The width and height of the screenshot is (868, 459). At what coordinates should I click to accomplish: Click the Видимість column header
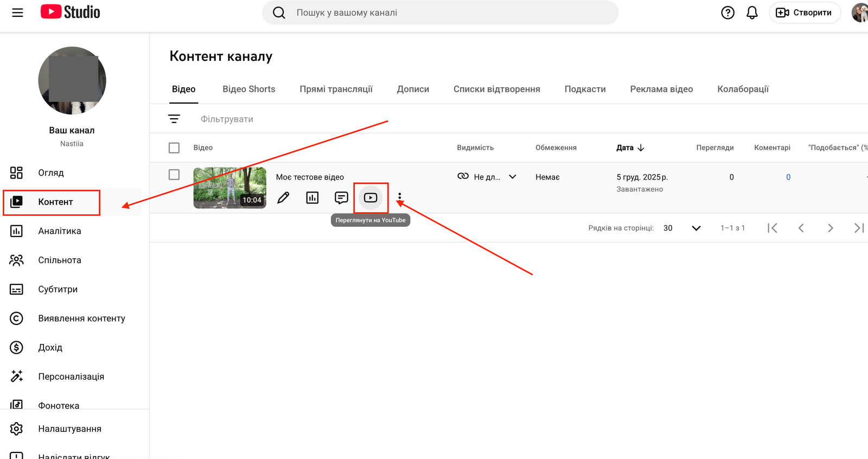point(475,148)
